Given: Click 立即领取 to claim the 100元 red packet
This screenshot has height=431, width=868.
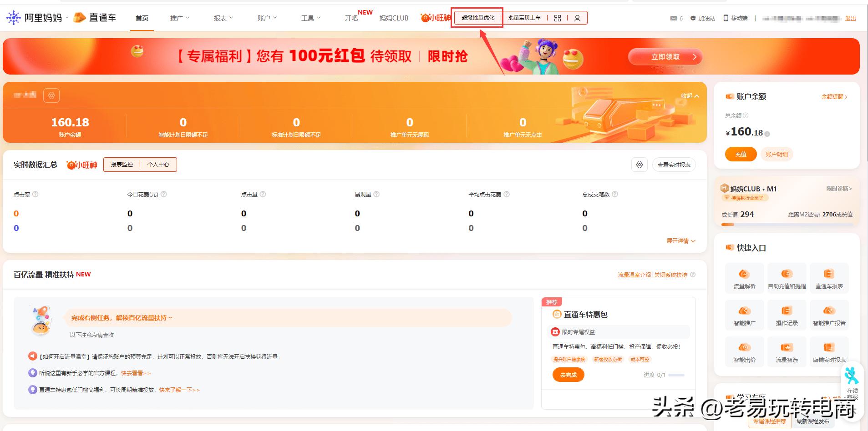Looking at the screenshot, I should [665, 56].
